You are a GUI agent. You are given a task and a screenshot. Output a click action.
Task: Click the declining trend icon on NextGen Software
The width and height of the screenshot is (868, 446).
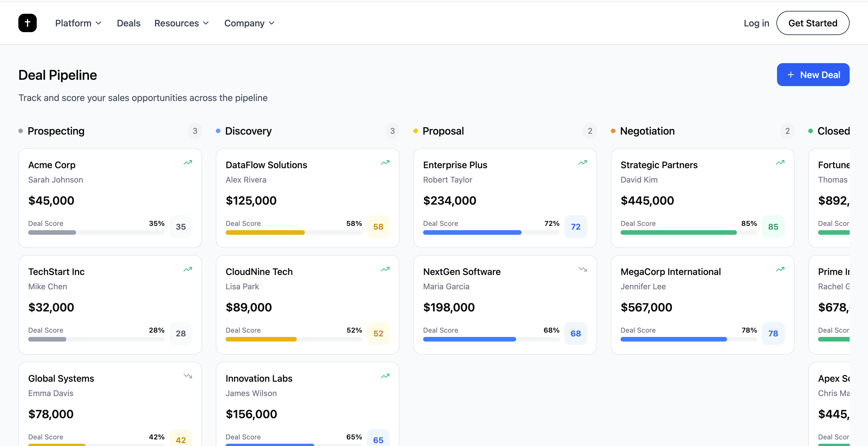pos(583,269)
